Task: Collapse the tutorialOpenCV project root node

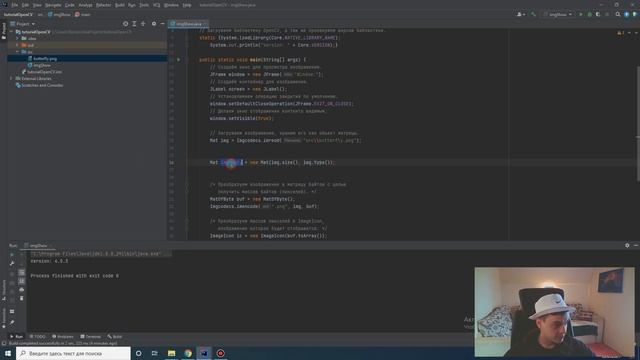Action: 12,31
